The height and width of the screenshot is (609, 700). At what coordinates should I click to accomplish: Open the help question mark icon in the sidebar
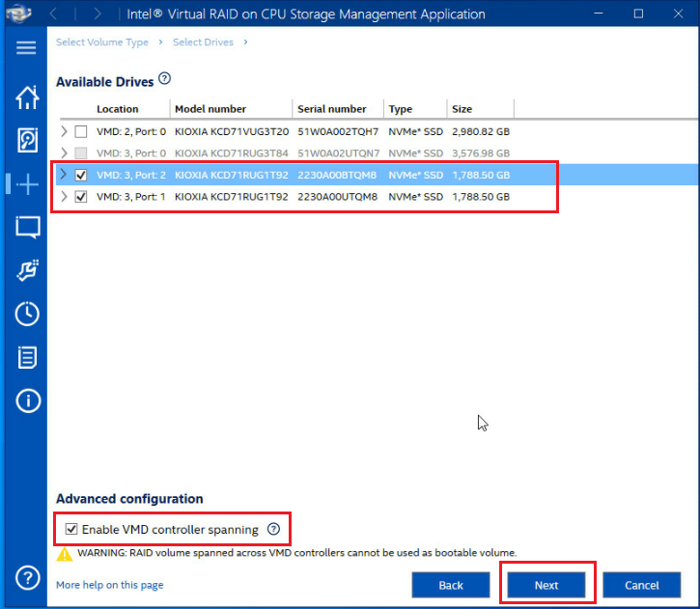(x=28, y=578)
